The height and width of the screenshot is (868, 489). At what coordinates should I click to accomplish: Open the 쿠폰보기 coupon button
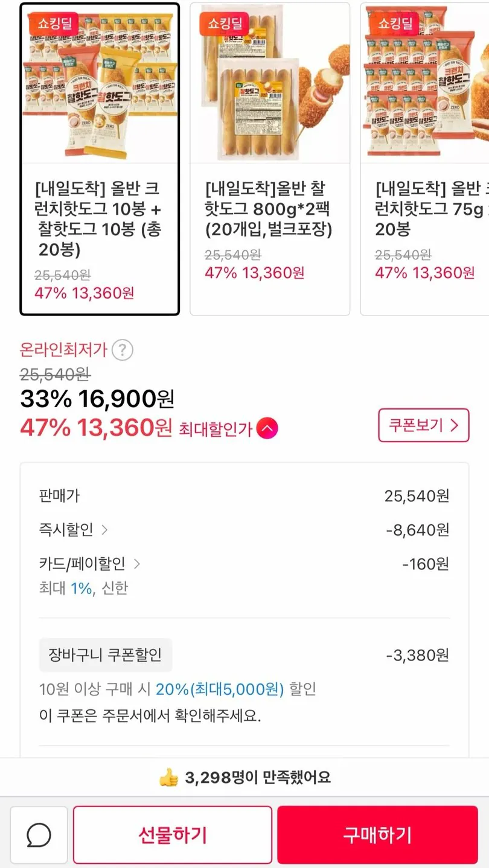point(423,425)
